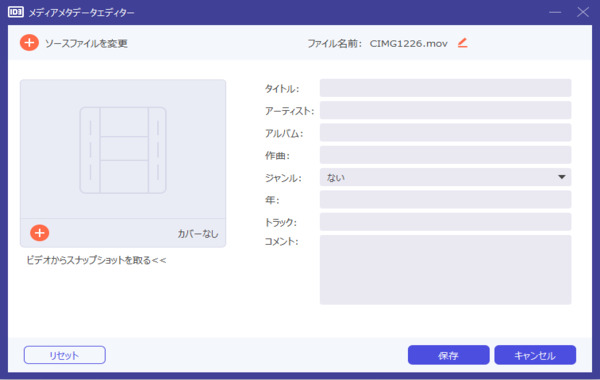Close the メディアメタデータエディター window
600x380 pixels.
point(583,12)
